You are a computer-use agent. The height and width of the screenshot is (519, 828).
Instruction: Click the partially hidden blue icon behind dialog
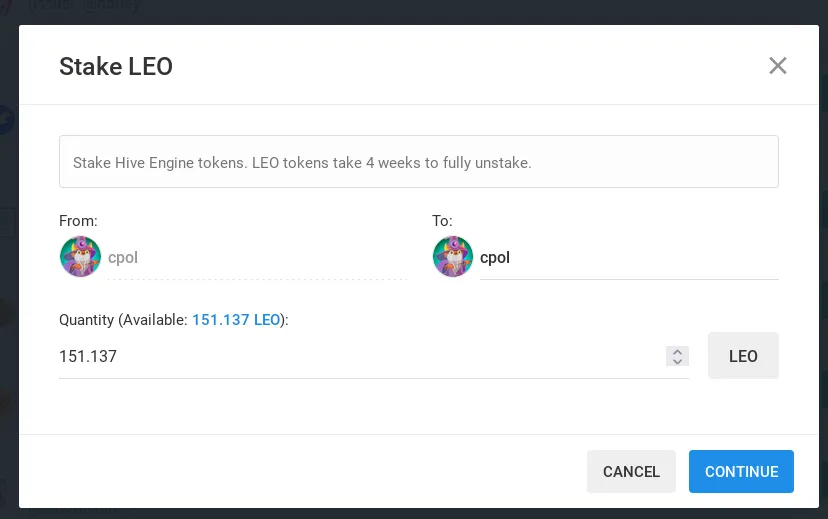(6, 121)
